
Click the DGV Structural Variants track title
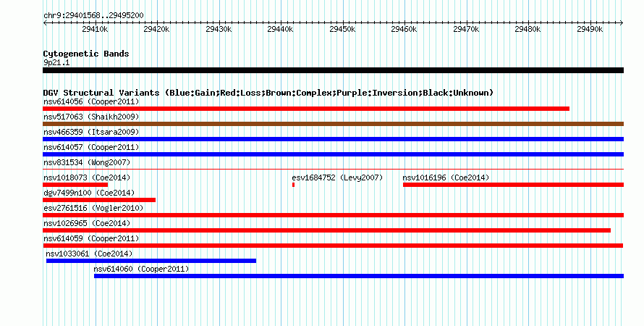coord(268,93)
